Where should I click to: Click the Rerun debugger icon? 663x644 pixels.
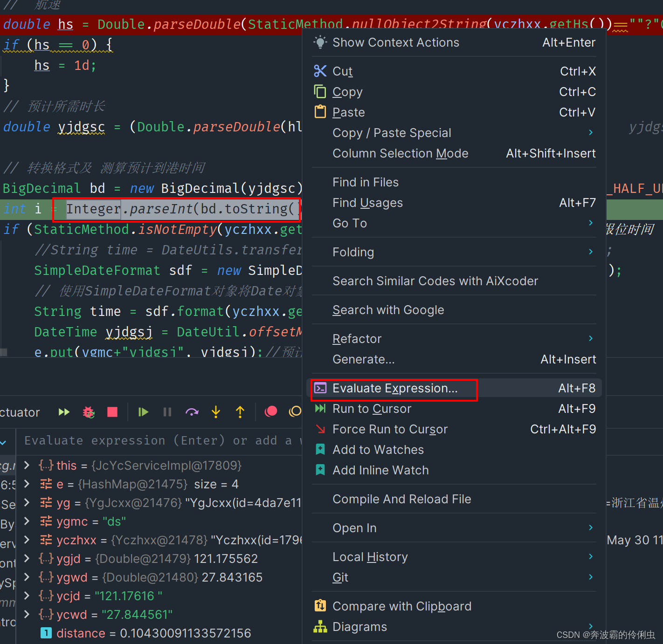(x=64, y=412)
